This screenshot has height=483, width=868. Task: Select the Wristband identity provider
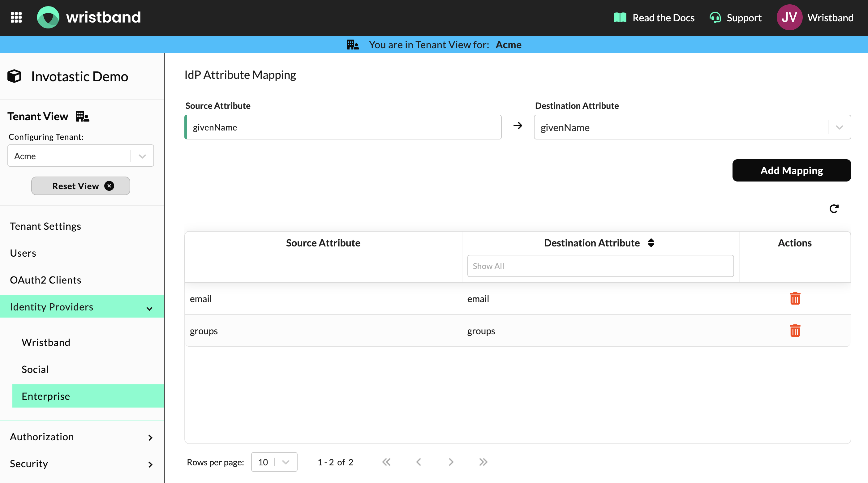[46, 342]
